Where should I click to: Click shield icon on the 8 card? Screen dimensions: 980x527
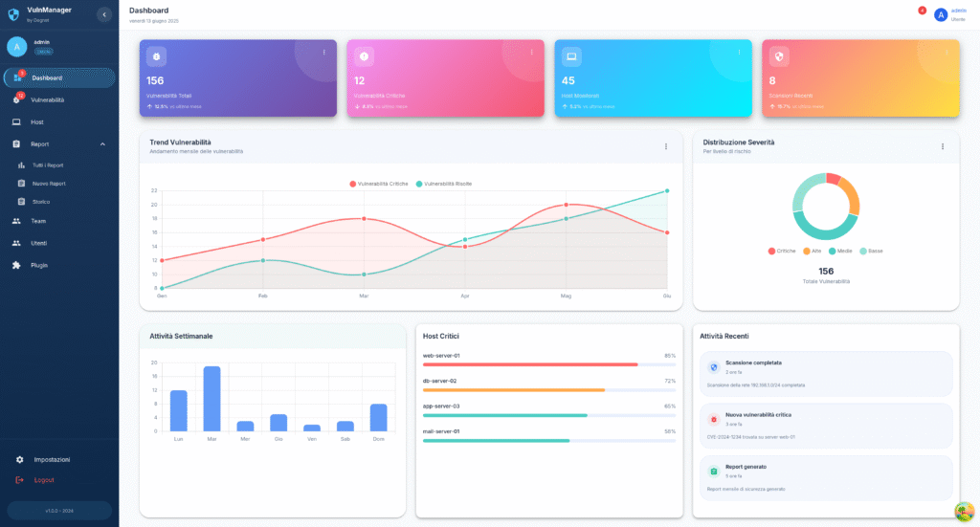coord(779,56)
